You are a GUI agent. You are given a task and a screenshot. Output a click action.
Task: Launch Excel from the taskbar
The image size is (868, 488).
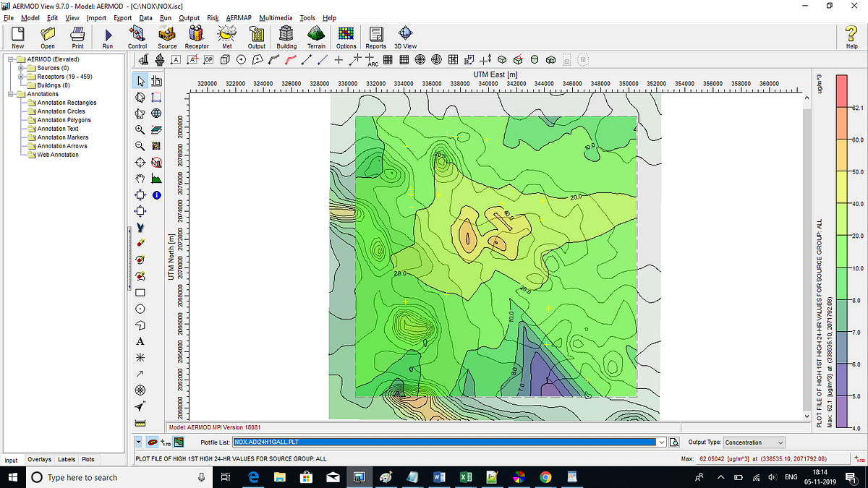466,477
